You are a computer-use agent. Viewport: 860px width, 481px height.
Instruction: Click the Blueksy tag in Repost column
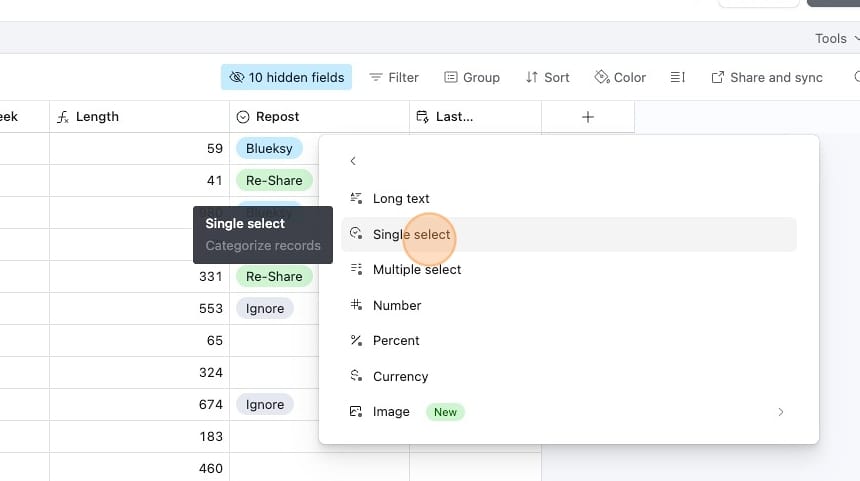tap(269, 149)
